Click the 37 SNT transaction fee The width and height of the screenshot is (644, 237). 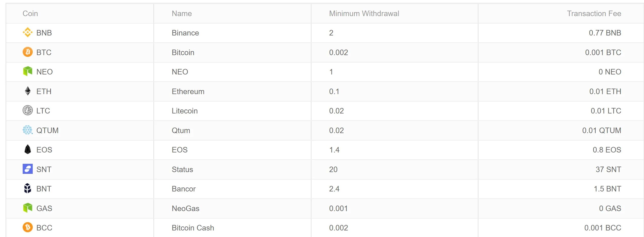[608, 170]
